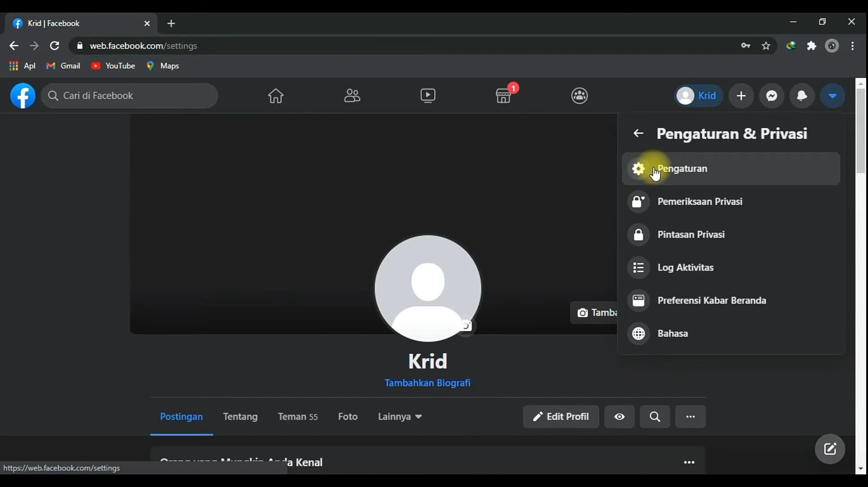Toggle the Pintasan Privasi lock icon
Image resolution: width=868 pixels, height=487 pixels.
638,234
